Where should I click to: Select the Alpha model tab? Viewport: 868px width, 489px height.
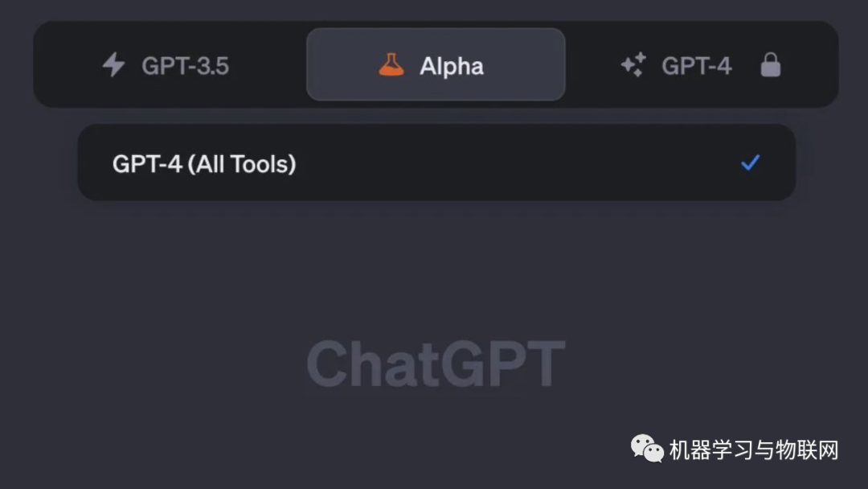point(436,65)
